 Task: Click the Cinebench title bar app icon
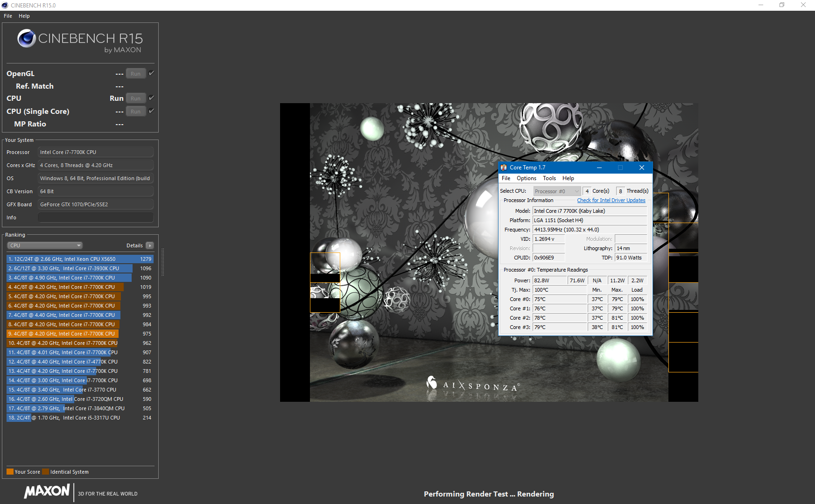tap(5, 5)
